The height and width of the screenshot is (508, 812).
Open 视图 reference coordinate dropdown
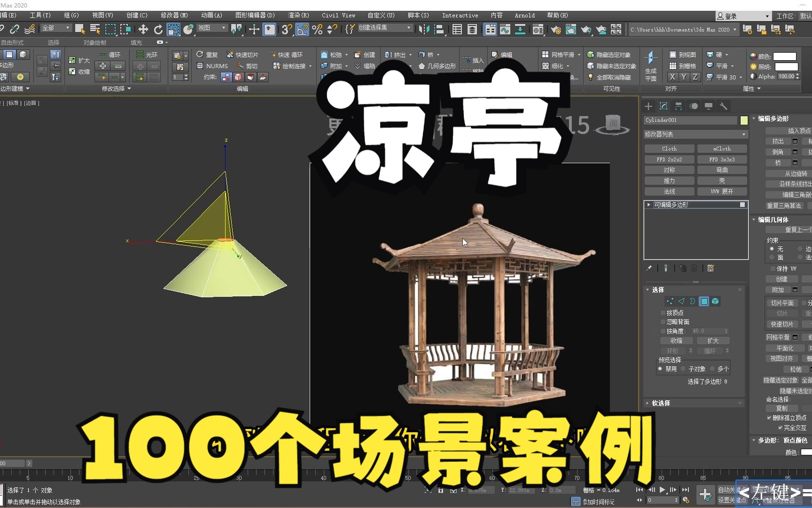pyautogui.click(x=211, y=28)
